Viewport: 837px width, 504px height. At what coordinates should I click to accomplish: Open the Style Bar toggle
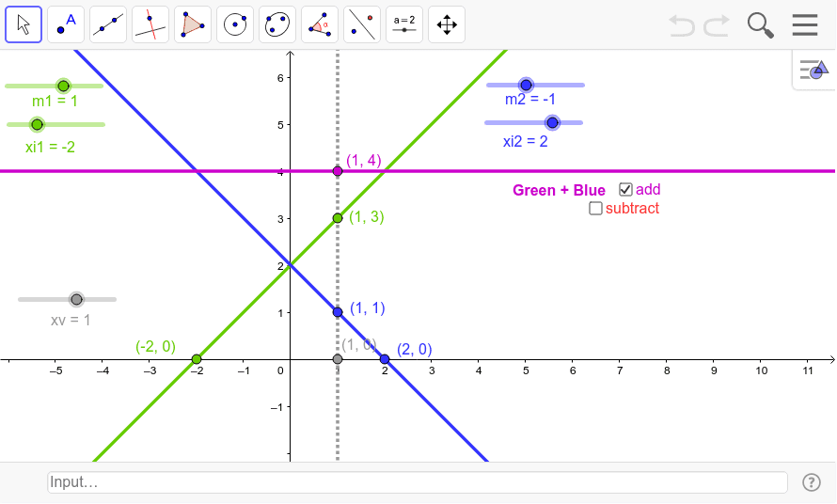coord(814,70)
